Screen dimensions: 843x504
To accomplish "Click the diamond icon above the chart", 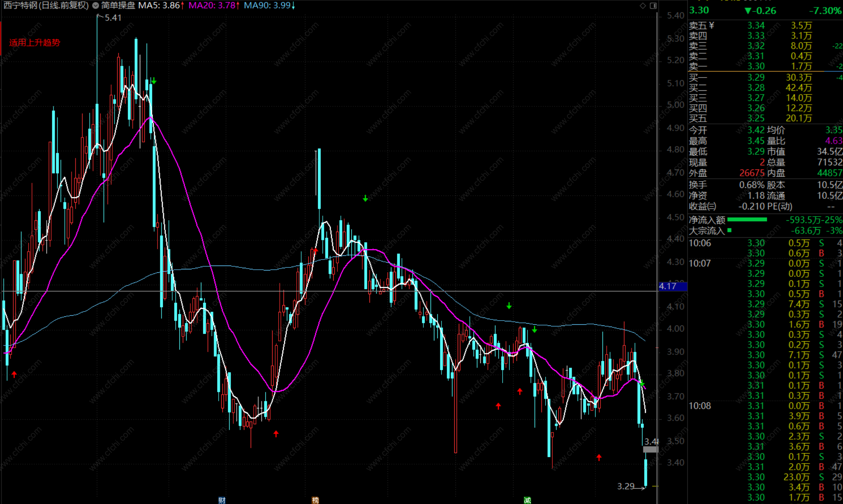I will point(643,5).
